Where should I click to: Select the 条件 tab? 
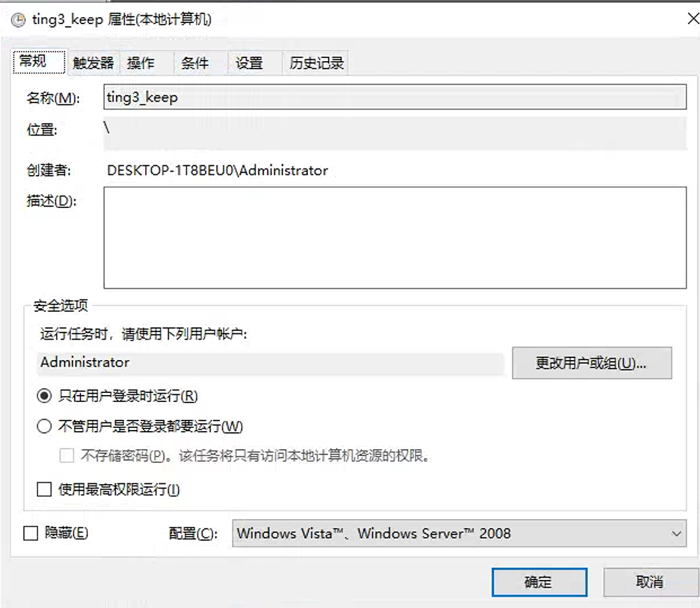201,63
